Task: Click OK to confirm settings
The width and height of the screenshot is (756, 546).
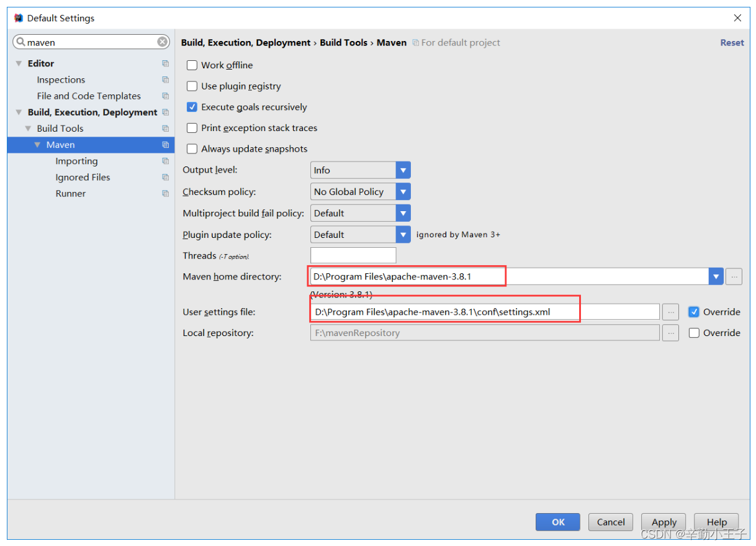Action: click(558, 522)
